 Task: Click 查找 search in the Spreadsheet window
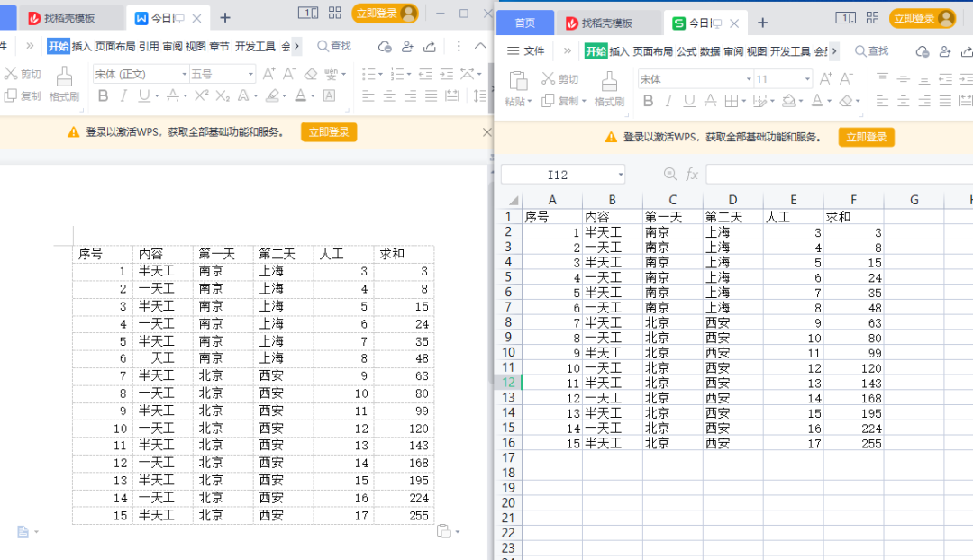872,51
